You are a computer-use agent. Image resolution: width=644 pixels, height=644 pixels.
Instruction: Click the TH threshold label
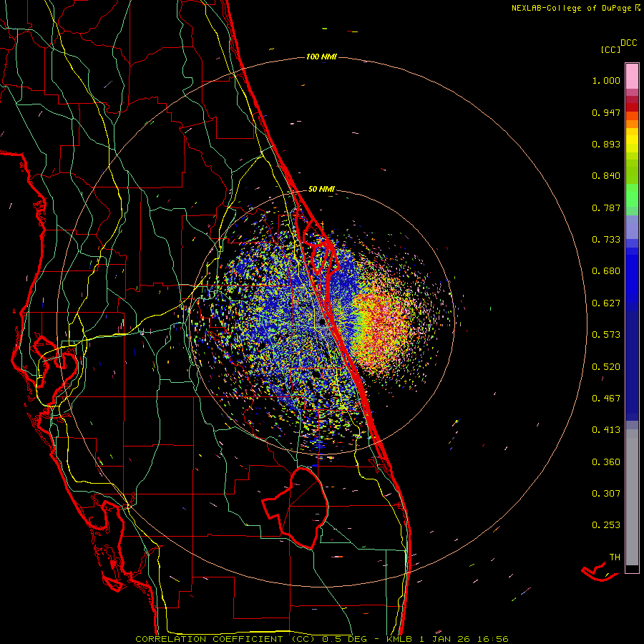[x=615, y=557]
